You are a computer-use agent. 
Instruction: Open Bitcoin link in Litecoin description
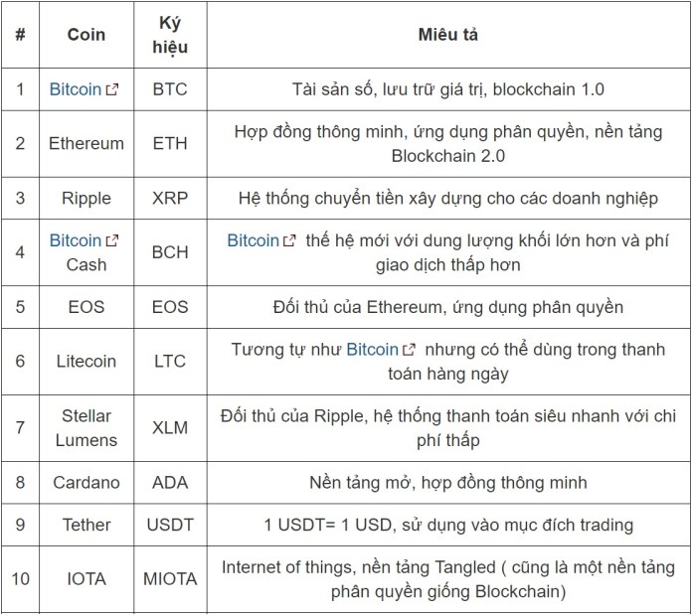[373, 350]
